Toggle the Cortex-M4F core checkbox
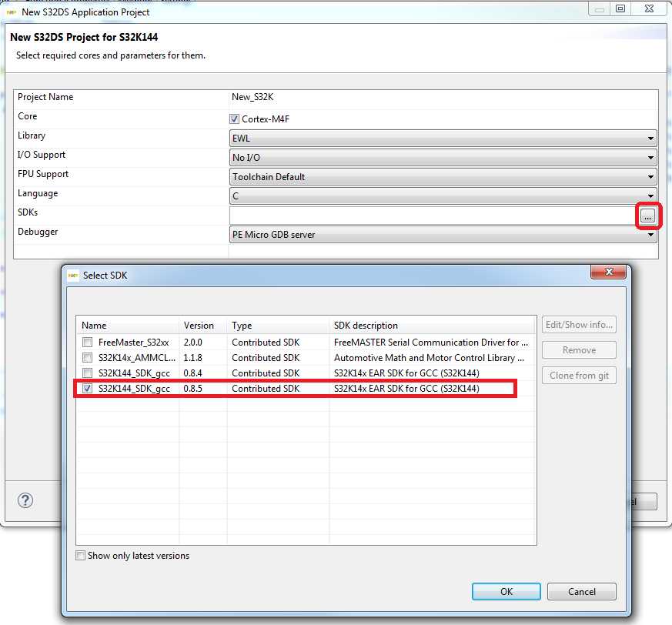Screen dimensions: 672x625 coord(235,119)
